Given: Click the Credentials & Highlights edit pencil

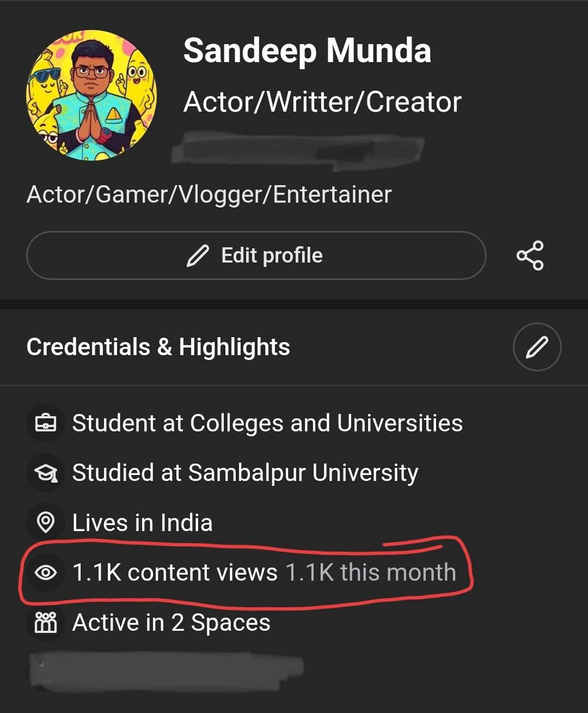Looking at the screenshot, I should pyautogui.click(x=537, y=347).
